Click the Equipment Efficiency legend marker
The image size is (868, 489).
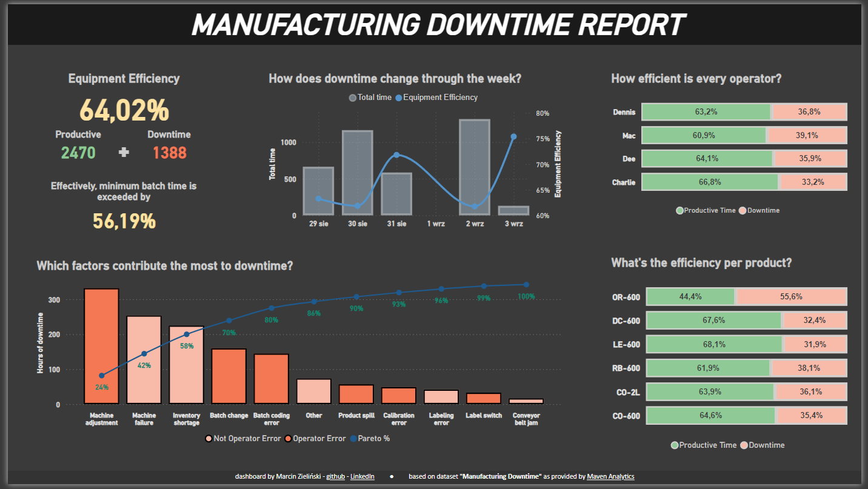pos(398,98)
